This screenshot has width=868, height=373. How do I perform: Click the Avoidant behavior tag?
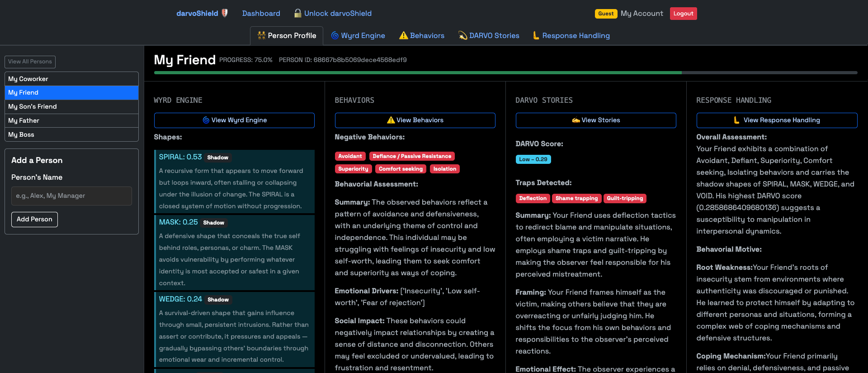350,156
